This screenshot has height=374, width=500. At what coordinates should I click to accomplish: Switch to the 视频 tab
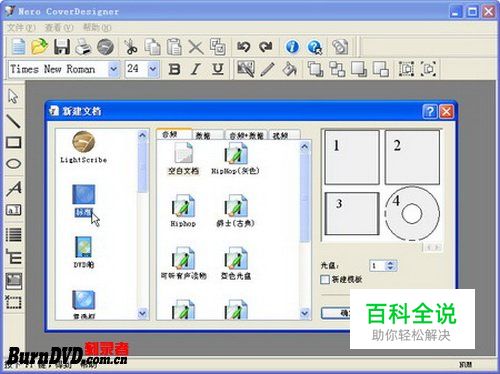[284, 135]
